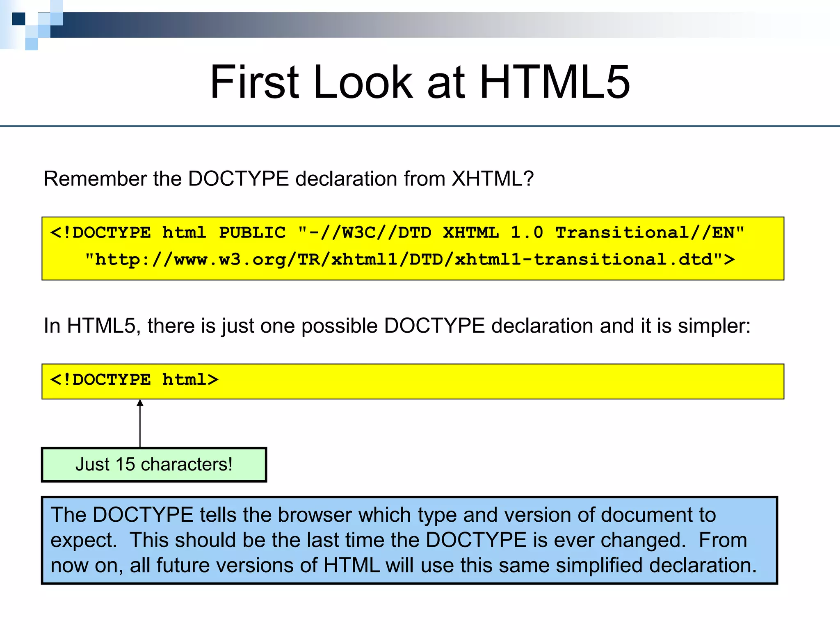This screenshot has height=630, width=840.
Task: Click the upward arrowhead below the DOCTYPE box
Action: point(140,403)
